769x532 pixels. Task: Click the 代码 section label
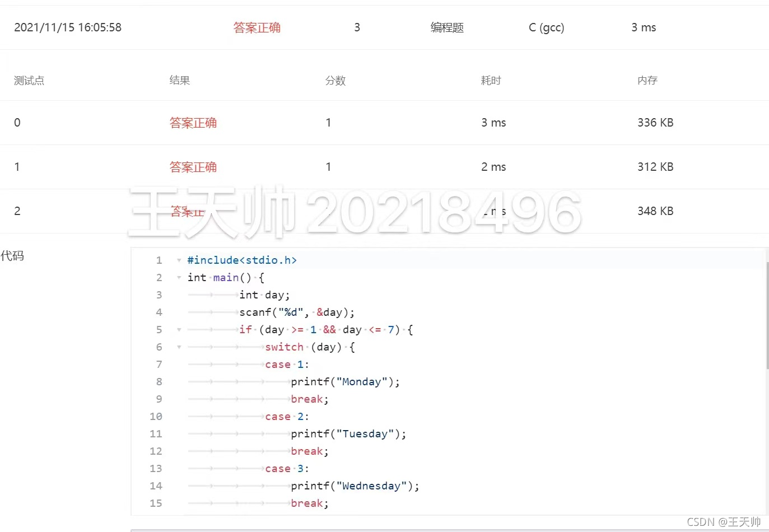pos(12,256)
